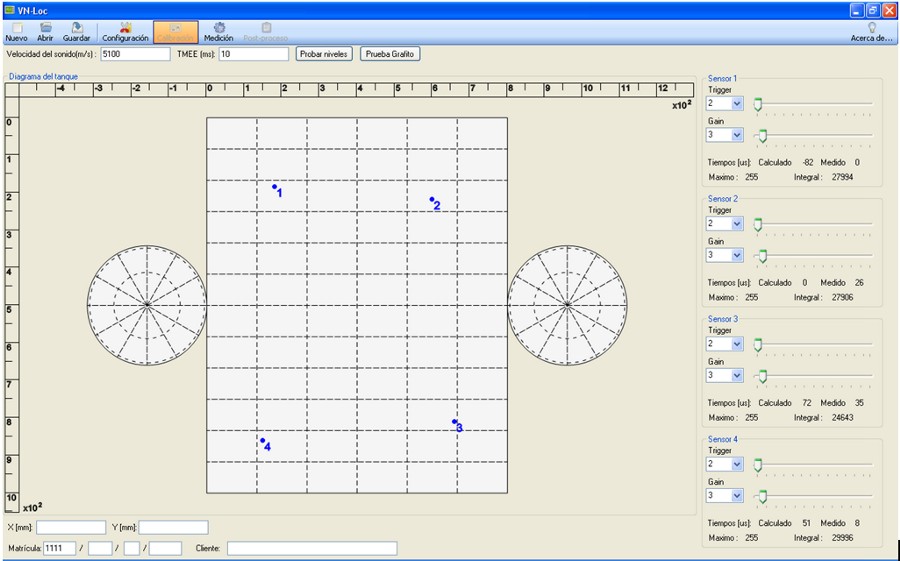Click the Cliente text field
Viewport: 900px width, 561px height.
click(311, 548)
